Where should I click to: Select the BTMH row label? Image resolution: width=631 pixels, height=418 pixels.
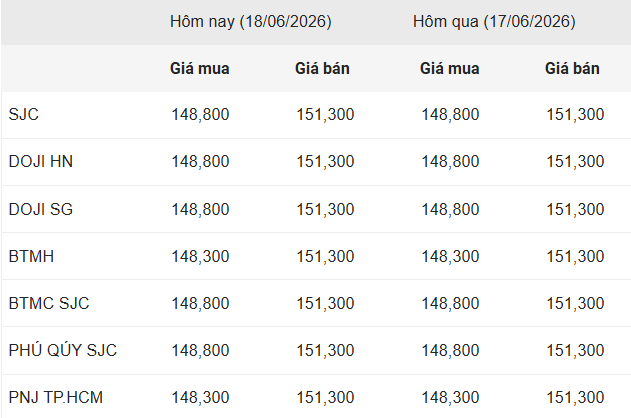click(x=31, y=256)
